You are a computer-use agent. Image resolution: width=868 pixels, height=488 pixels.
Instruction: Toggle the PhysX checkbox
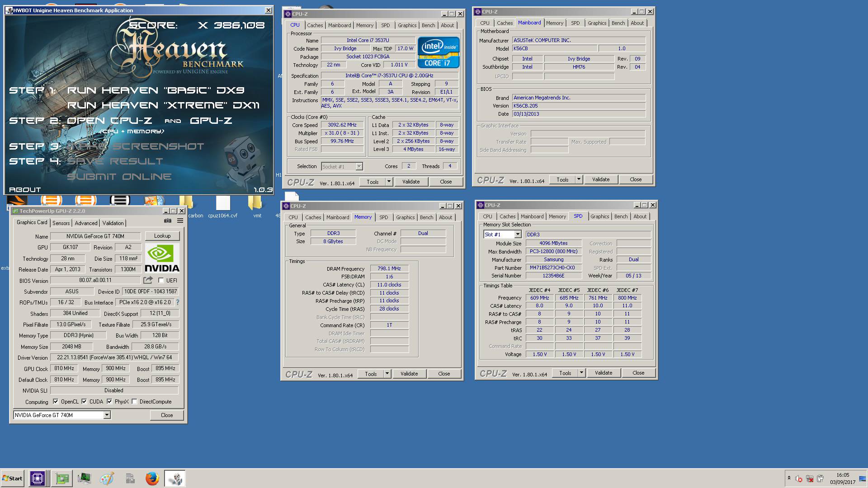109,401
